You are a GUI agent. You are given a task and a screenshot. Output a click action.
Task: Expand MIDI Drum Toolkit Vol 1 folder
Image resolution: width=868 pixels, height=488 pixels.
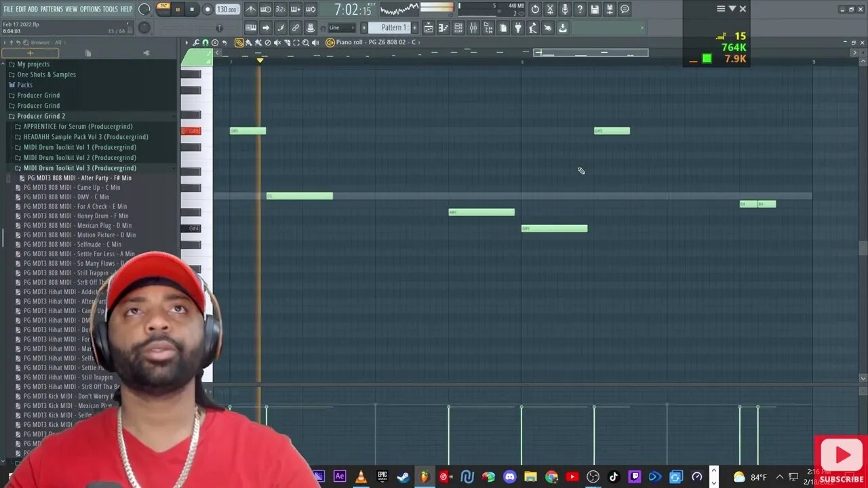[79, 147]
